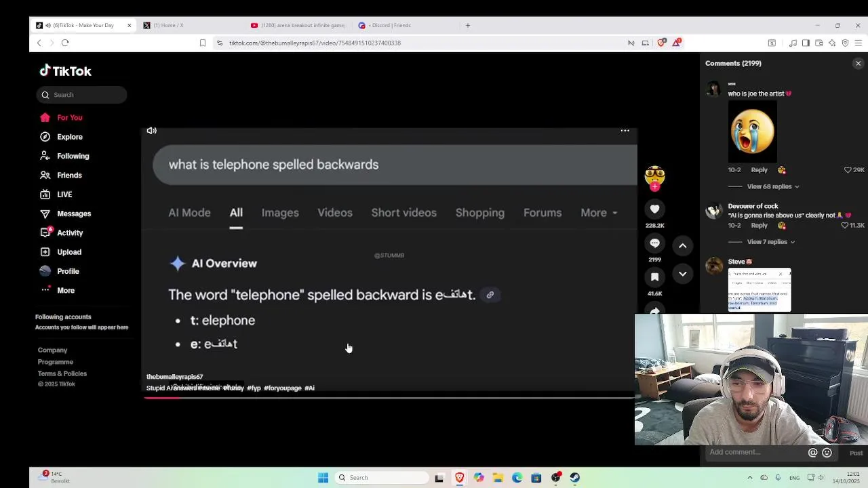Viewport: 868px width, 488px height.
Task: Open the Windows Start menu
Action: (x=323, y=478)
